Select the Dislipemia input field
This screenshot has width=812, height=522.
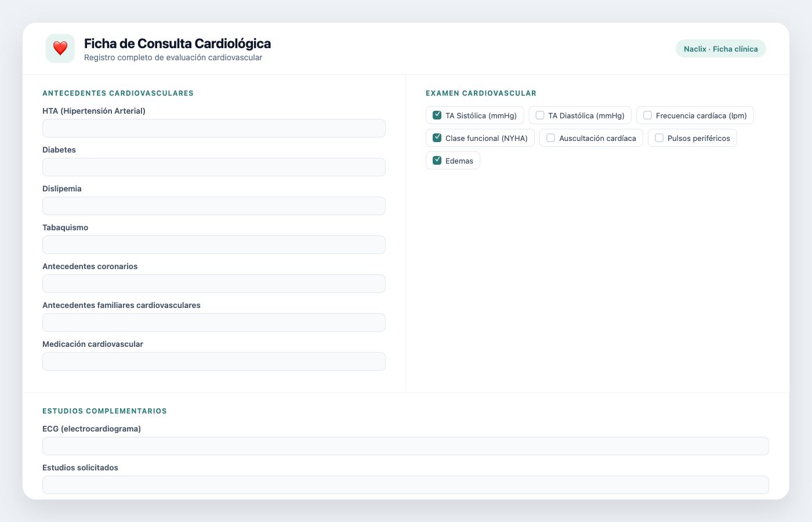click(214, 206)
